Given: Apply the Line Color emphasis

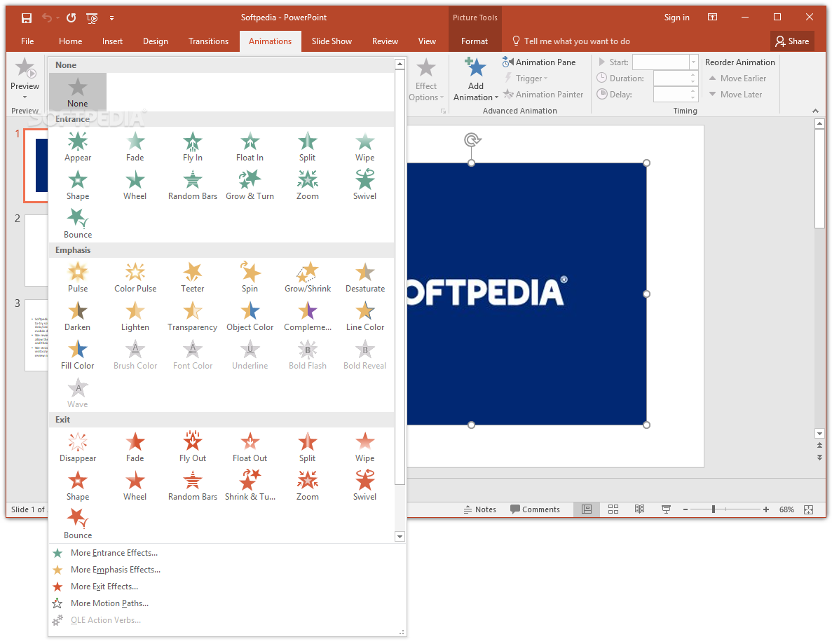Looking at the screenshot, I should (365, 316).
